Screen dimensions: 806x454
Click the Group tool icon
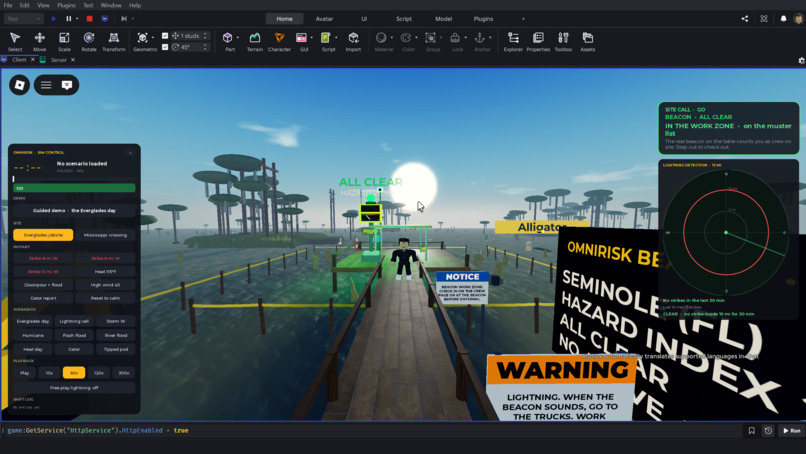[x=430, y=38]
